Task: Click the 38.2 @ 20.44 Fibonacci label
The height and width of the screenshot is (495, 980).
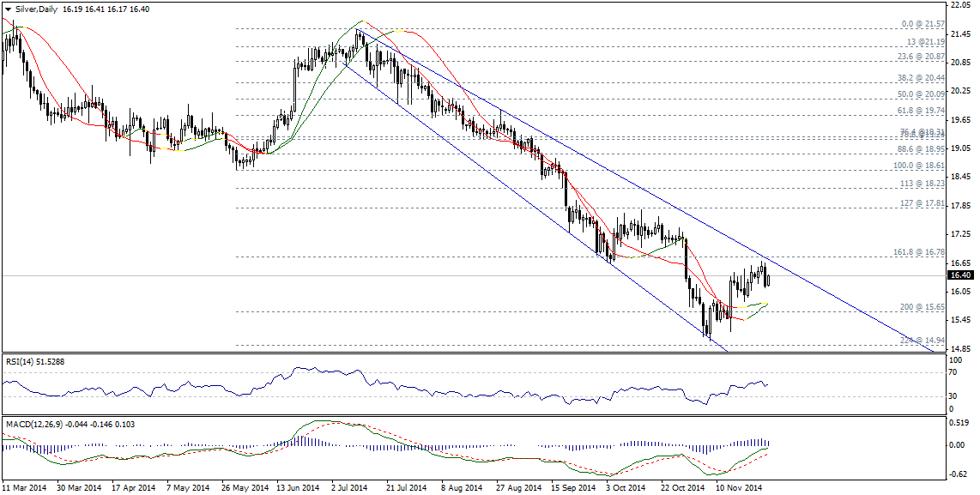Action: click(x=916, y=76)
